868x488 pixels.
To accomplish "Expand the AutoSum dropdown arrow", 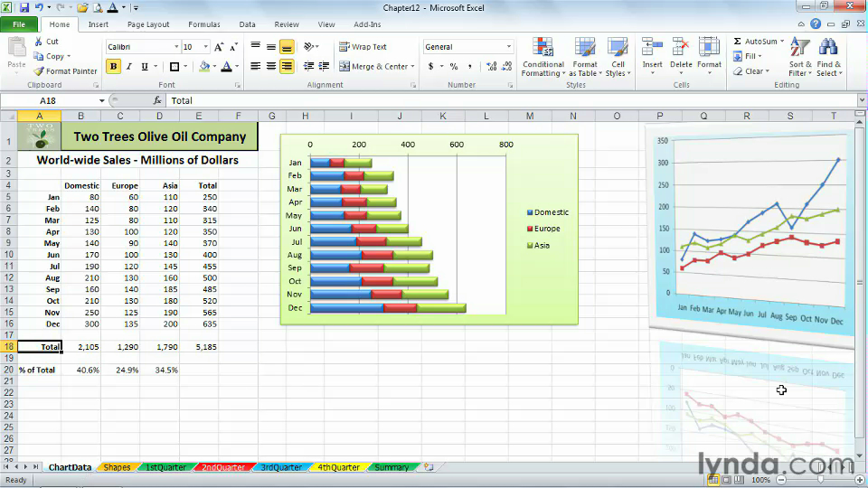I will [x=782, y=42].
